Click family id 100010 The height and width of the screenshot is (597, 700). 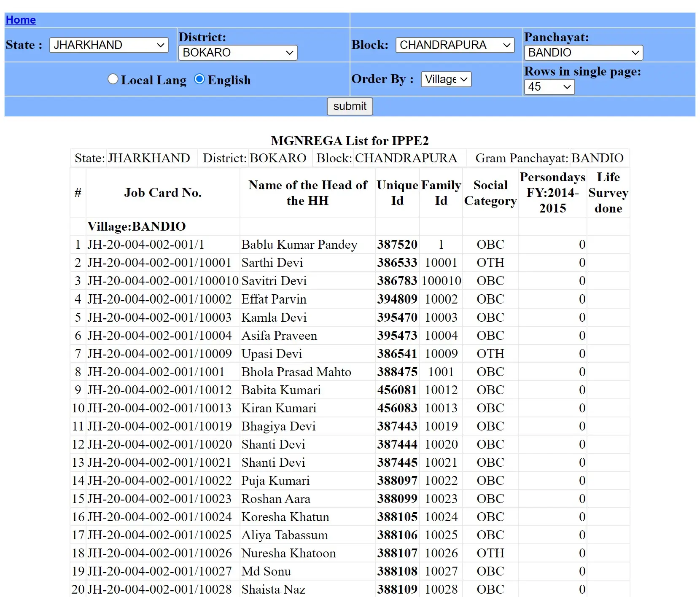coord(441,281)
